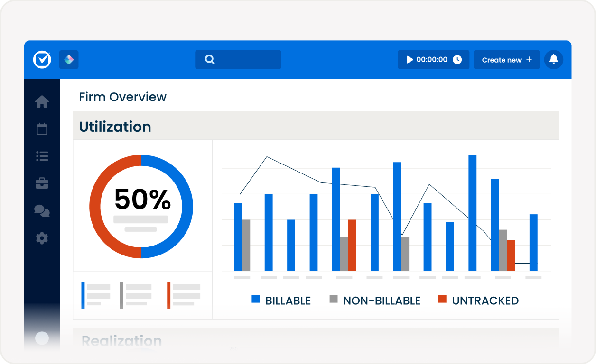Click inside the search bar
Image resolution: width=596 pixels, height=364 pixels.
pyautogui.click(x=238, y=59)
